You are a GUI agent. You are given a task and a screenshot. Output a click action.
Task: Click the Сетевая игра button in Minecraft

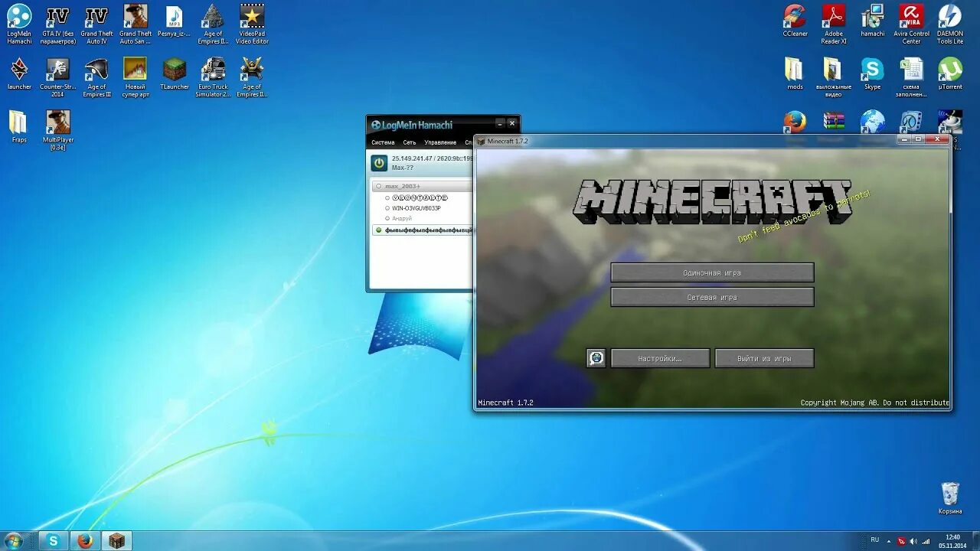coord(712,297)
